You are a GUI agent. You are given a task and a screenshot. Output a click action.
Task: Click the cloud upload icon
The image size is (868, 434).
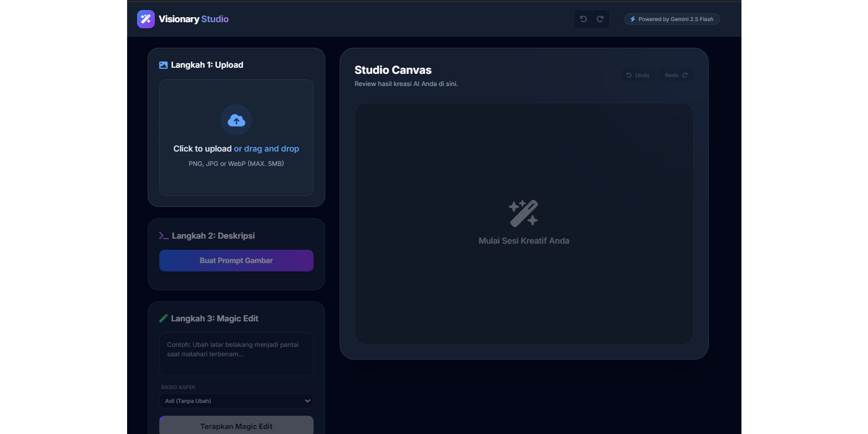[x=236, y=120]
